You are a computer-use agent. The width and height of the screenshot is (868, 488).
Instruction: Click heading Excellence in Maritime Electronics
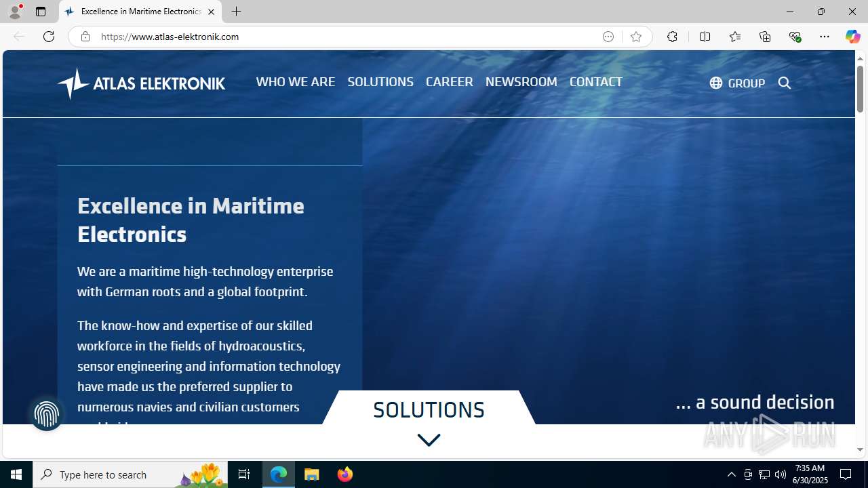click(x=191, y=220)
